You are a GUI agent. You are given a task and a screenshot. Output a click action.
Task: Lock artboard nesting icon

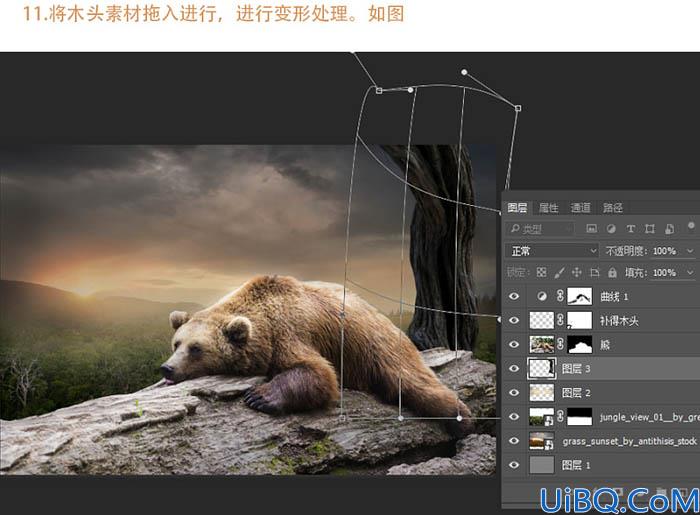[x=595, y=272]
